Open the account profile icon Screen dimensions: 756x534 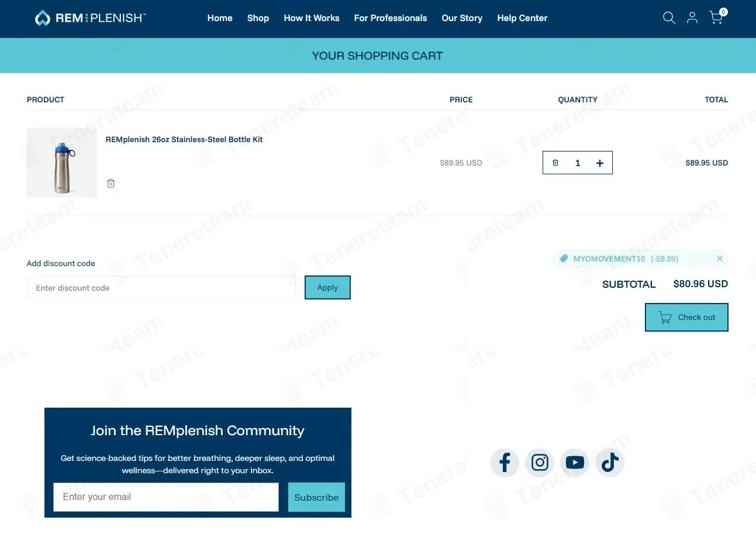pyautogui.click(x=692, y=18)
